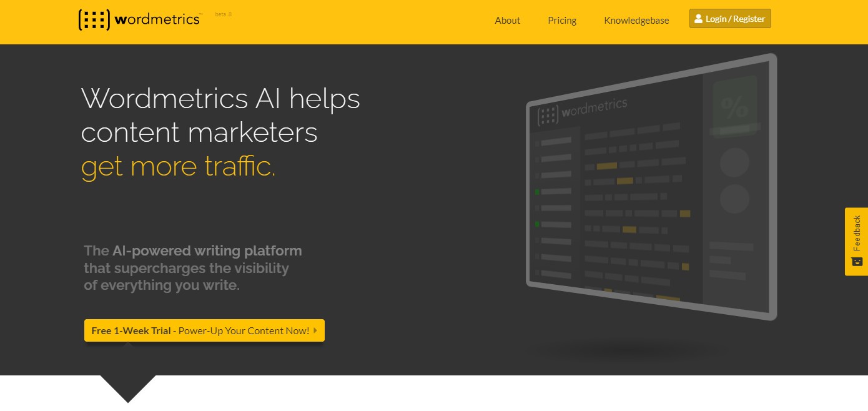Open the About page

point(507,21)
